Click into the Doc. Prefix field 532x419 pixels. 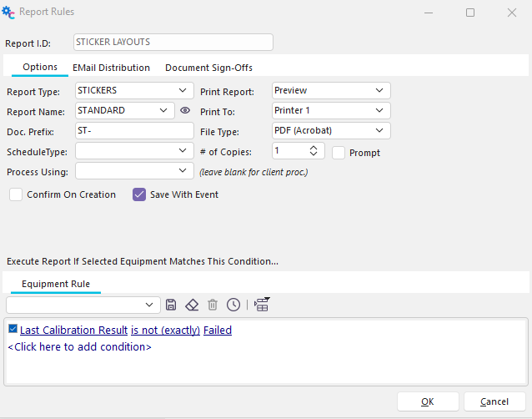(x=133, y=130)
